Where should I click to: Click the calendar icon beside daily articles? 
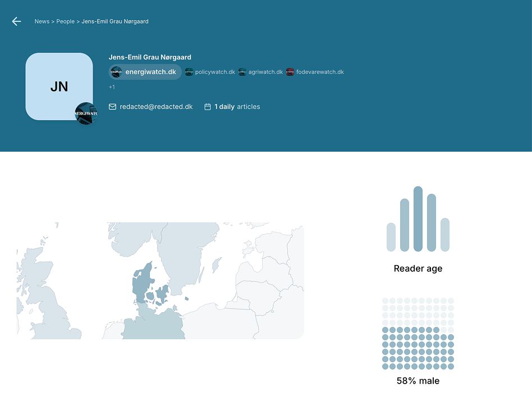[207, 107]
